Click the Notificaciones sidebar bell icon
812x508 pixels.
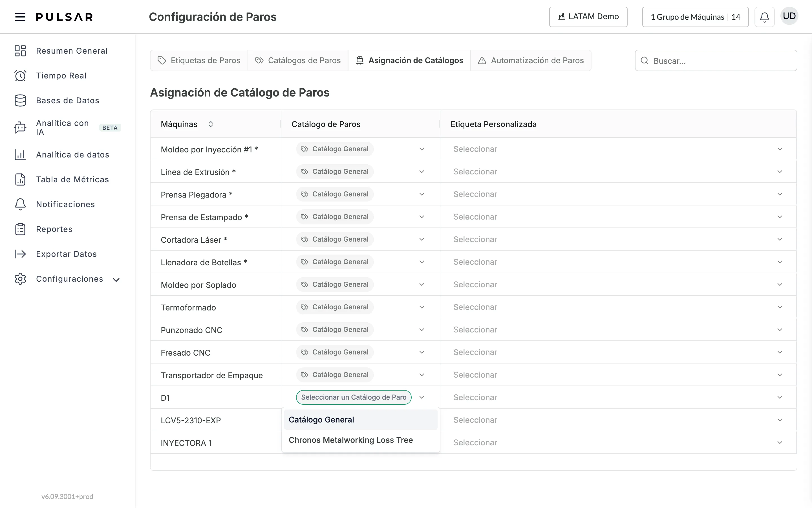[x=20, y=204]
